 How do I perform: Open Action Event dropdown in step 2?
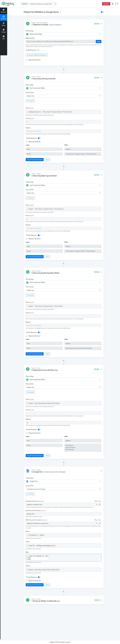tap(64, 96)
